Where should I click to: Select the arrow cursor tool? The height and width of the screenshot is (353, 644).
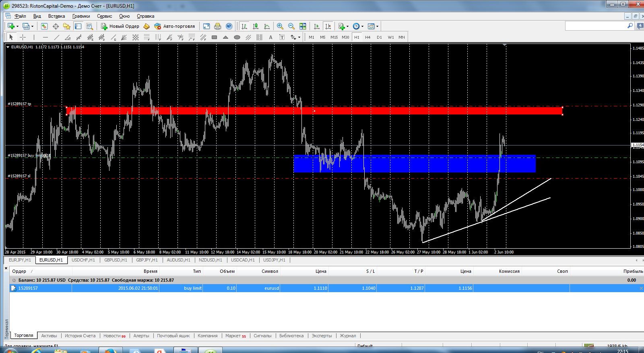(x=11, y=37)
